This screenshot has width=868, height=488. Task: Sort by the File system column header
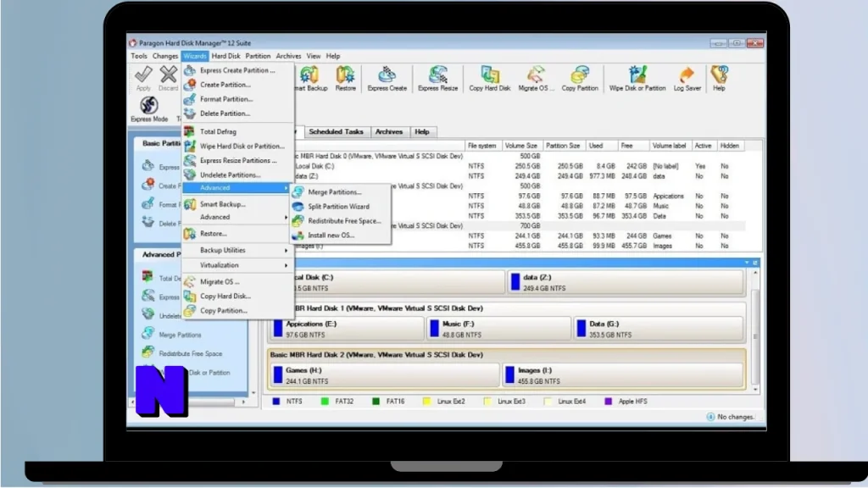tap(481, 146)
